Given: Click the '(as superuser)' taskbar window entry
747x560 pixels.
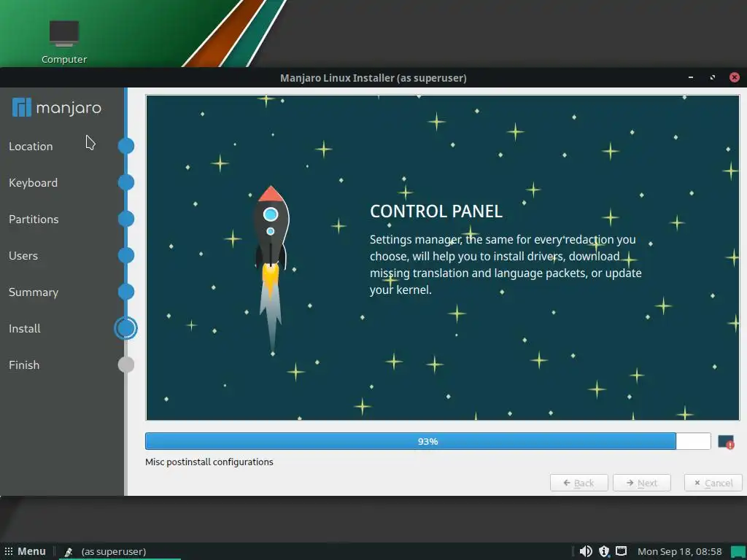Looking at the screenshot, I should point(113,551).
